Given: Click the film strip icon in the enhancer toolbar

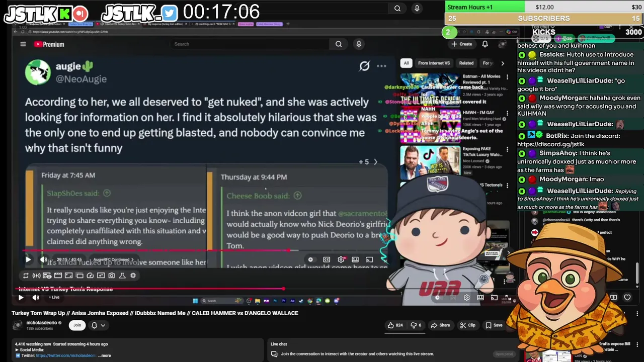Looking at the screenshot, I should tap(58, 276).
